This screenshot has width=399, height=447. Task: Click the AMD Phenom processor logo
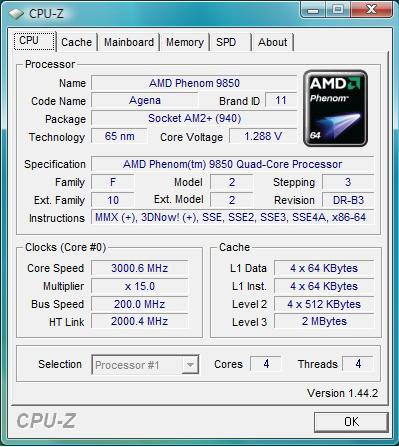pos(336,108)
